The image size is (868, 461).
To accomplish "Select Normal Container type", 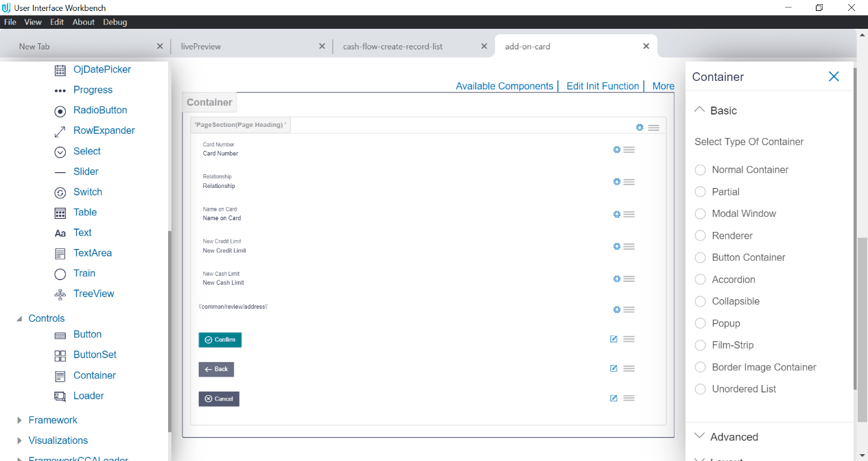I will (700, 169).
